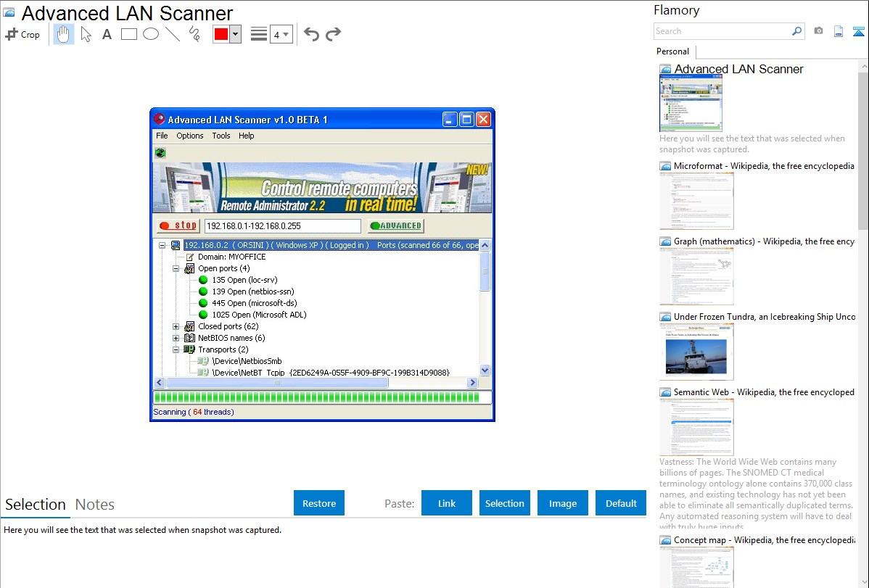Click the Paste Selection button
Screen dimensions: 869x588
click(x=505, y=503)
